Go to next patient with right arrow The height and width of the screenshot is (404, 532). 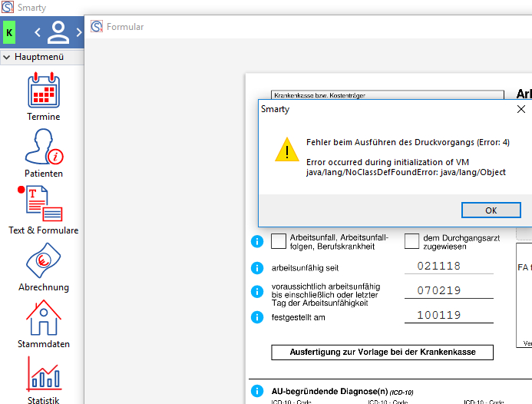pyautogui.click(x=79, y=32)
